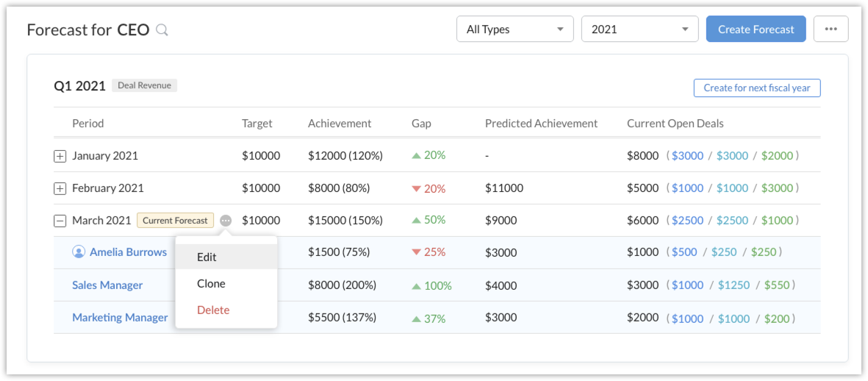Click Amelia Burrows' user avatar icon
868x381 pixels.
[x=79, y=252]
